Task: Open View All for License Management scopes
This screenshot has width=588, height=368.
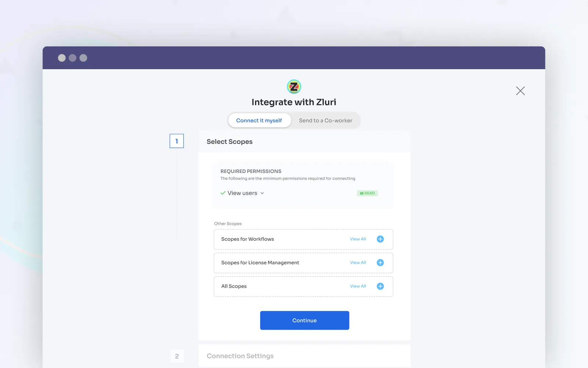Action: 358,263
